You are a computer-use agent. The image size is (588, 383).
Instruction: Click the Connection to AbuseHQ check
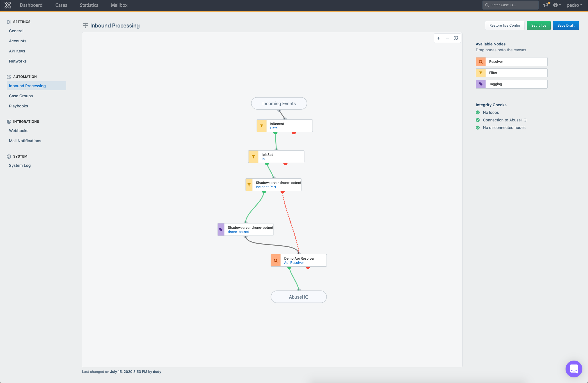(x=478, y=120)
